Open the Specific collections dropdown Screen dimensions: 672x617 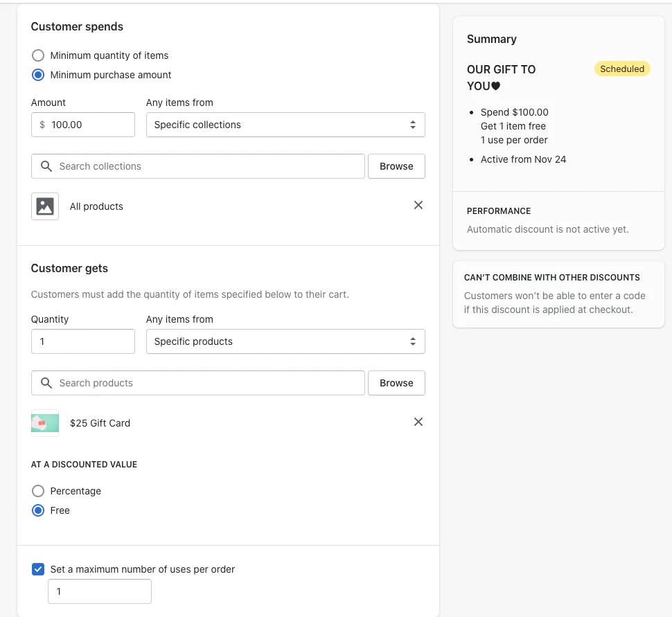point(285,125)
